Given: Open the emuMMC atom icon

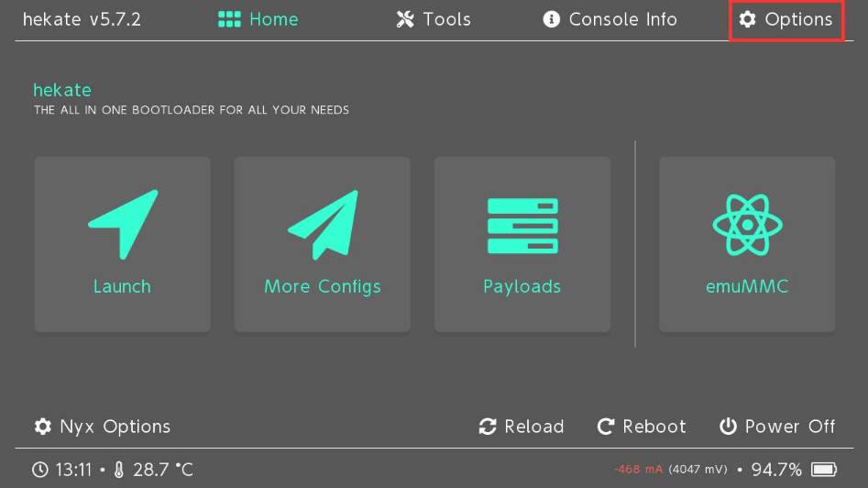Looking at the screenshot, I should 747,224.
